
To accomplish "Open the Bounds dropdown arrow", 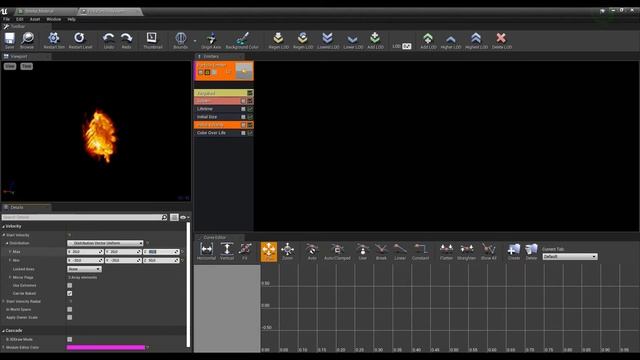I will click(x=195, y=41).
